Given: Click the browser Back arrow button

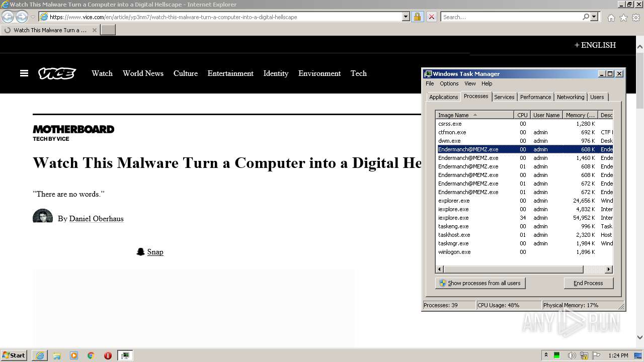Looking at the screenshot, I should [8, 17].
